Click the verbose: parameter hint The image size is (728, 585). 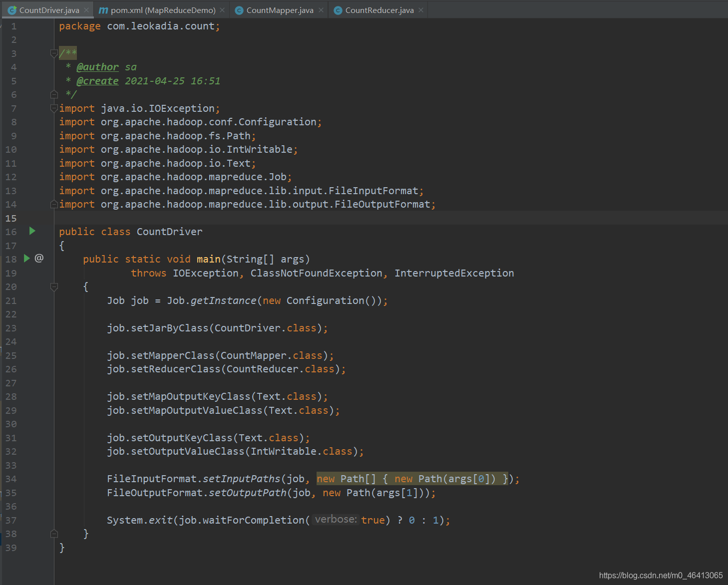[336, 520]
